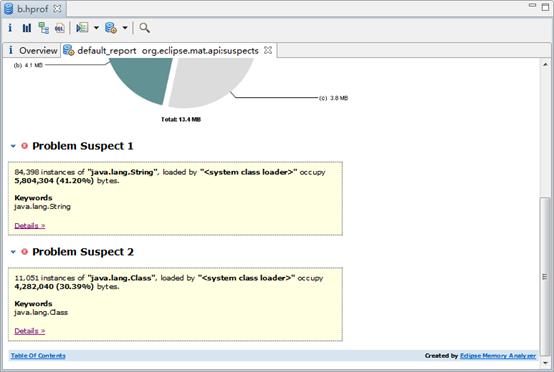Click the Problem Suspect 1 red error icon
This screenshot has height=372, width=554.
[24, 146]
